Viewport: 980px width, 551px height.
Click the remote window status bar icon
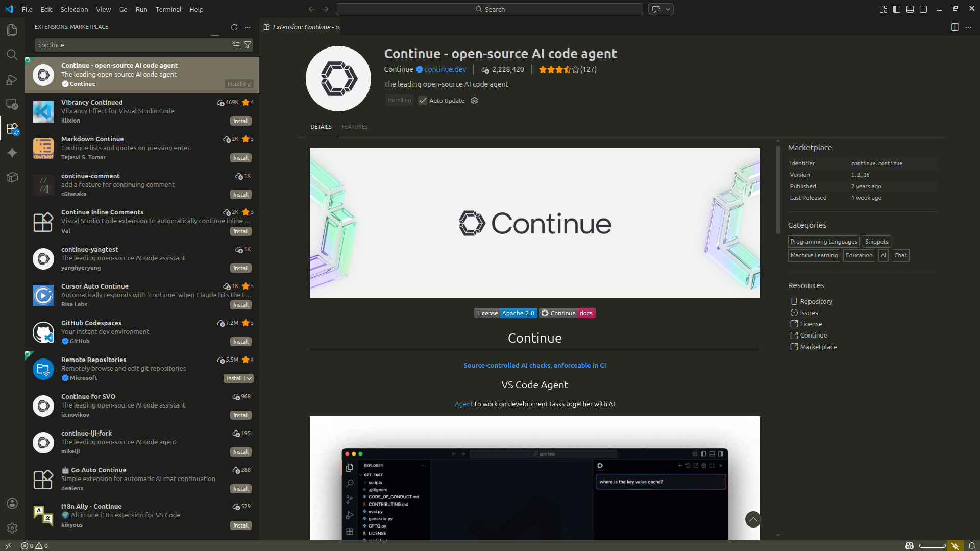point(8,546)
